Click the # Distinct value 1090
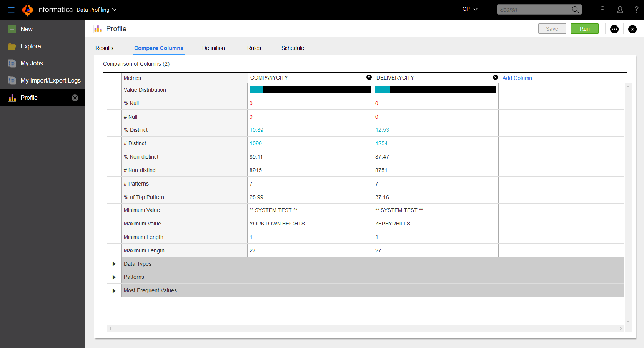Viewport: 644px width, 348px height. pos(256,143)
